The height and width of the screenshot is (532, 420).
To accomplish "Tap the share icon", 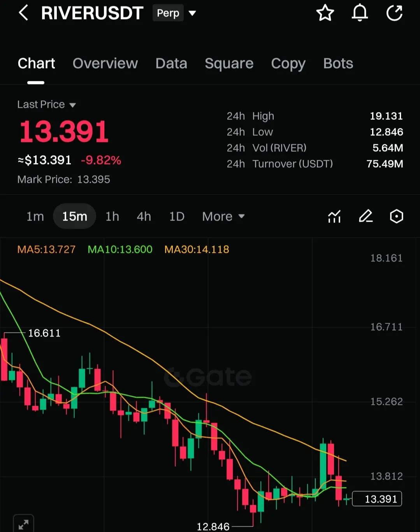I will click(394, 13).
